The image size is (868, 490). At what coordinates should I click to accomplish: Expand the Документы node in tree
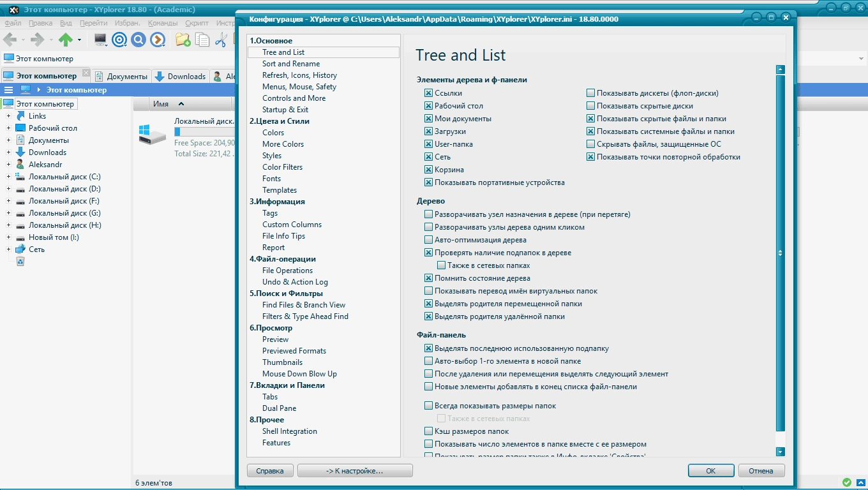[8, 140]
